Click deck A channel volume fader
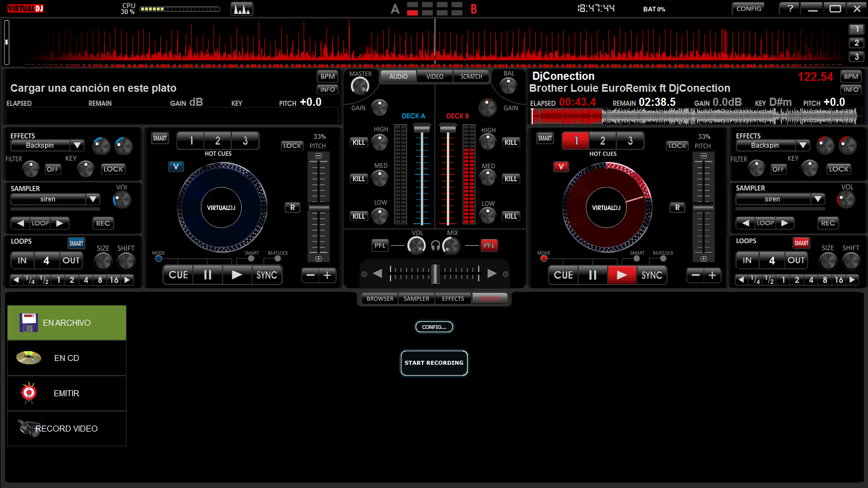The height and width of the screenshot is (488, 868). 422,128
